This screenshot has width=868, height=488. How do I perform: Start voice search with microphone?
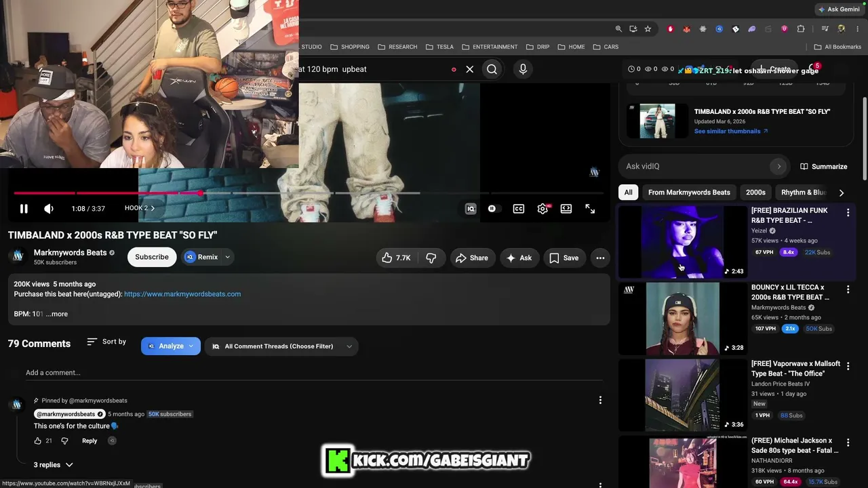[523, 69]
